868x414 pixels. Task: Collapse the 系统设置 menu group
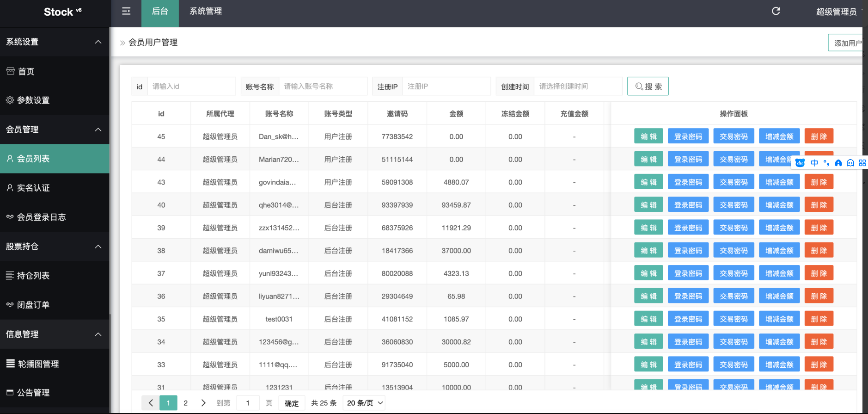98,42
